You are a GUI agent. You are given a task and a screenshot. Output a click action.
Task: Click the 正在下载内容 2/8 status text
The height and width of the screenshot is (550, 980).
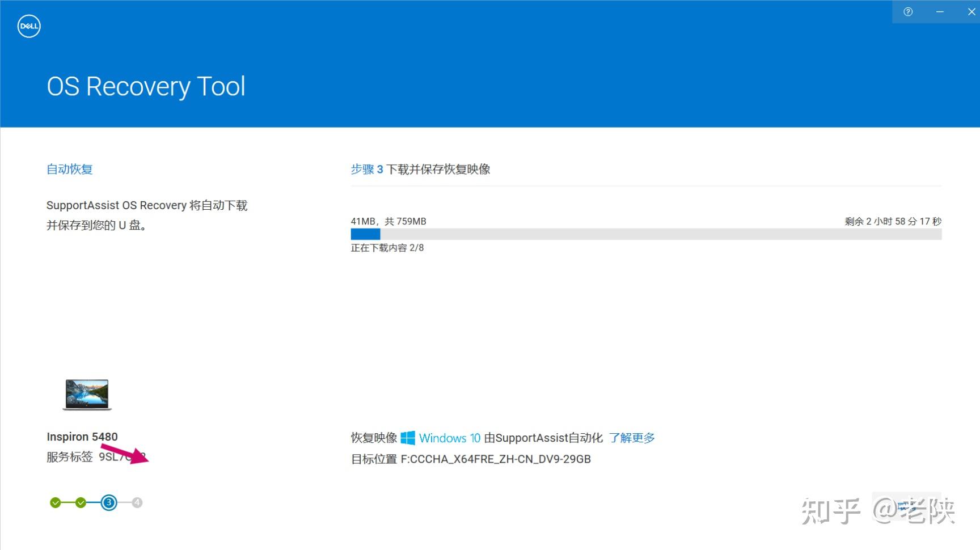coord(387,248)
